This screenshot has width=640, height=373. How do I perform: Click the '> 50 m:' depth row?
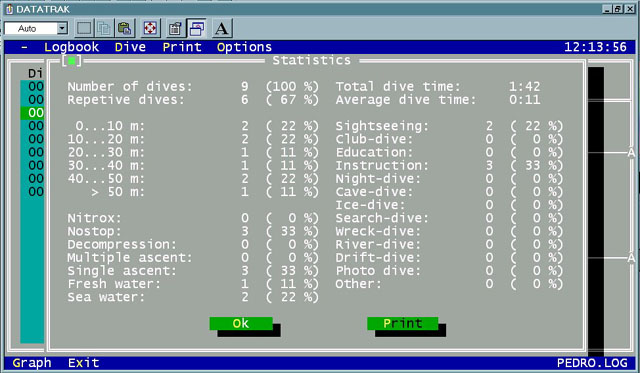(x=193, y=192)
